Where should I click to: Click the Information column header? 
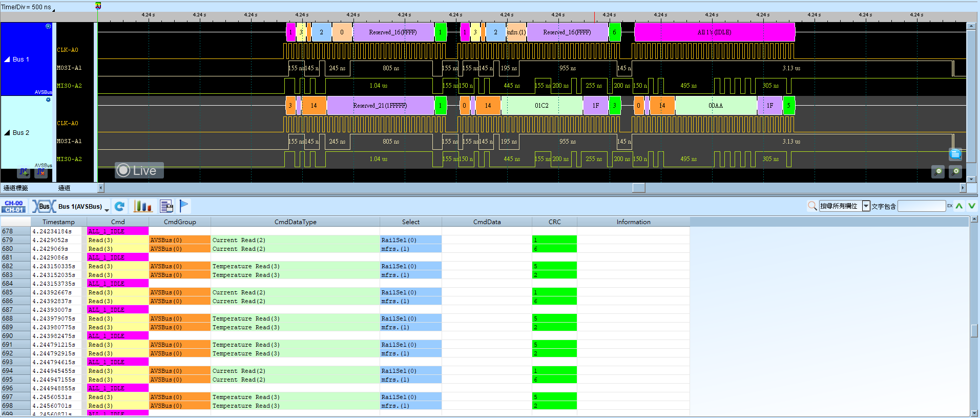(x=633, y=222)
